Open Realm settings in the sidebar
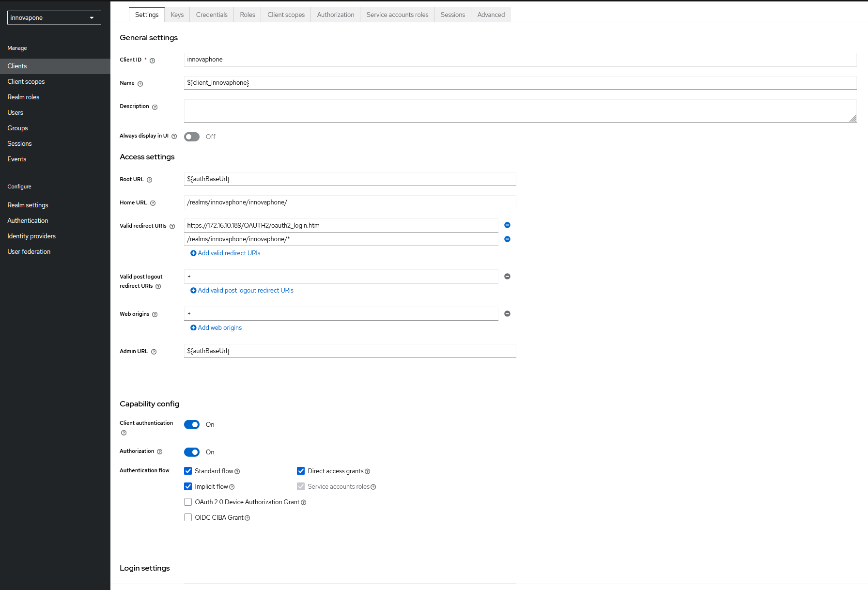Image resolution: width=868 pixels, height=590 pixels. [28, 205]
